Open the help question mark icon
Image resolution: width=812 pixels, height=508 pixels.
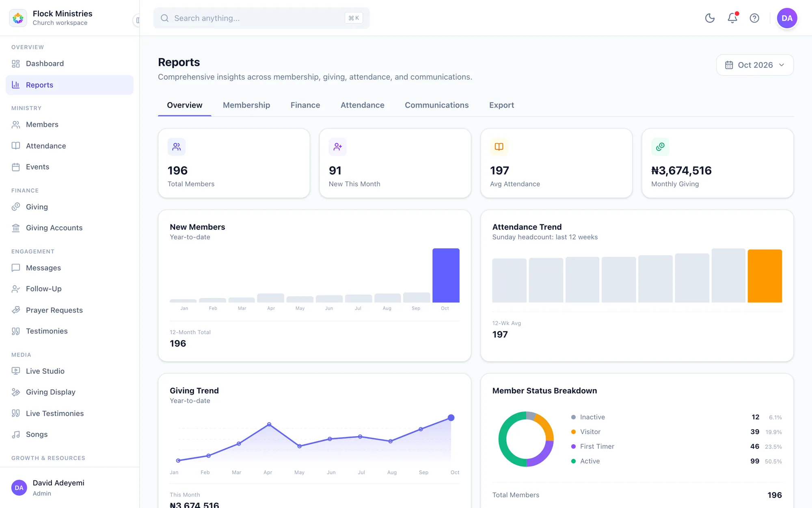tap(754, 18)
